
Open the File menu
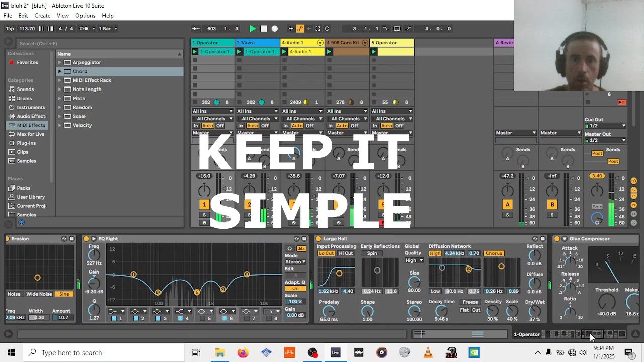pos(8,16)
